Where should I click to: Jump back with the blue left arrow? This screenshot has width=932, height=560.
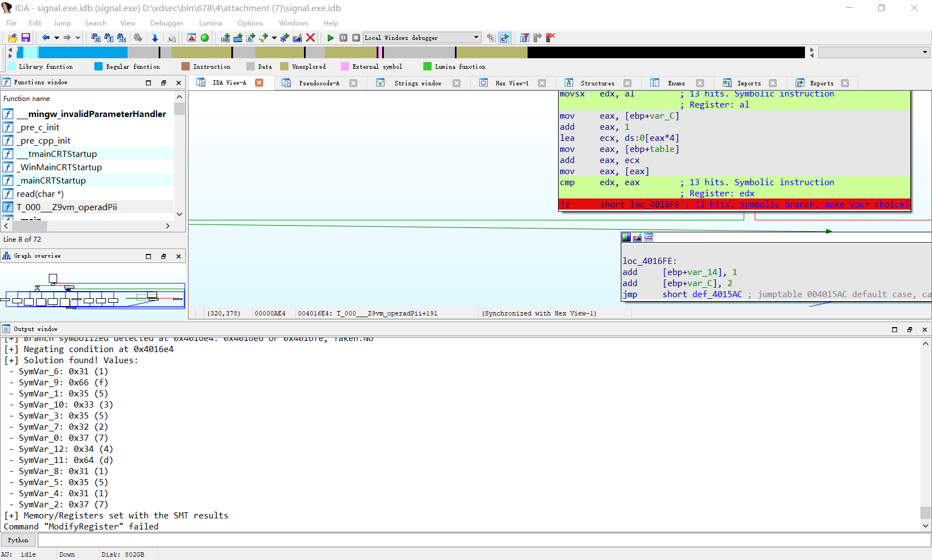(45, 38)
